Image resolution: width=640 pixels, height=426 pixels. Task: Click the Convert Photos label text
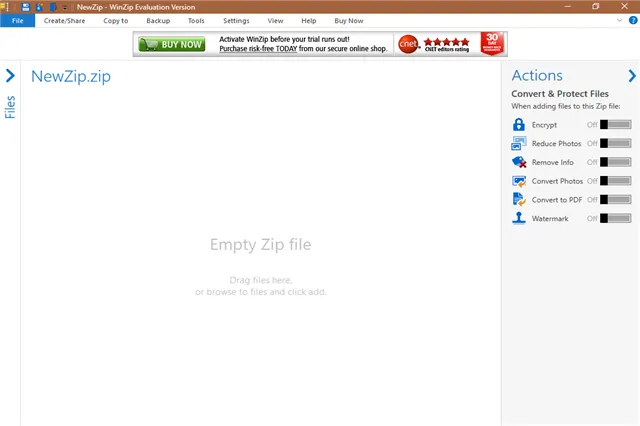tap(557, 181)
